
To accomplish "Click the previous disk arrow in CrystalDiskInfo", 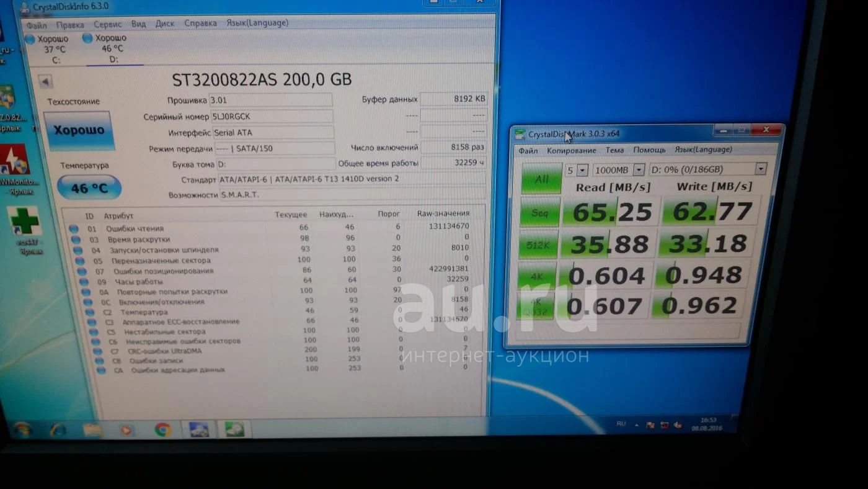I will [45, 81].
